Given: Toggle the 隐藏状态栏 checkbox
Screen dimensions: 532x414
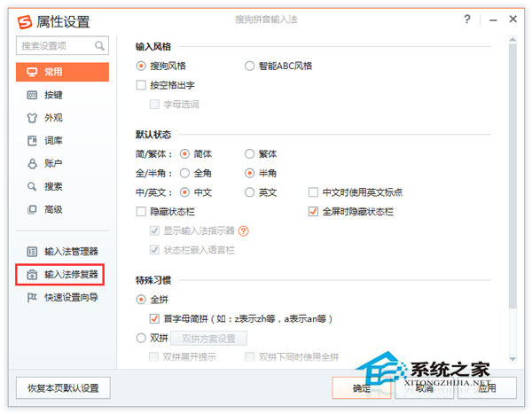Looking at the screenshot, I should [x=141, y=212].
